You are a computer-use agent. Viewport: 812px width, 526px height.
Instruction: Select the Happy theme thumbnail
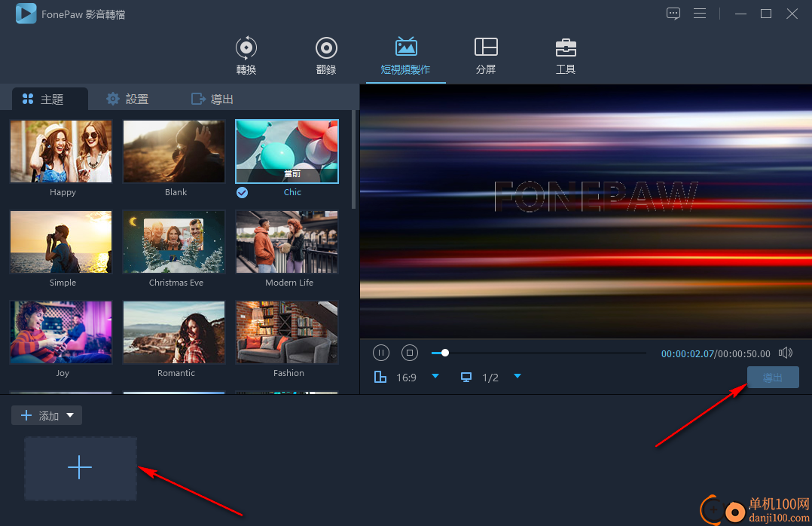coord(61,151)
